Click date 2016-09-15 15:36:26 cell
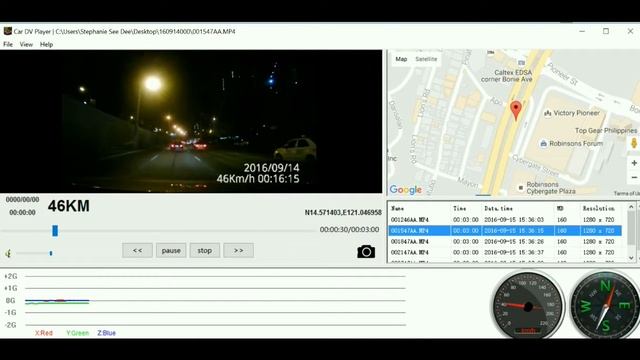The height and width of the screenshot is (360, 640). click(514, 242)
